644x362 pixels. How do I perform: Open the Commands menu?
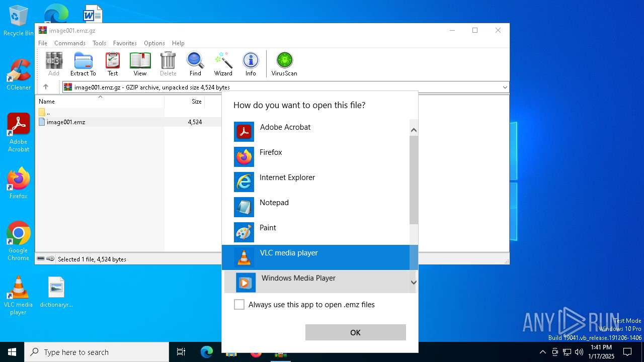tap(70, 43)
